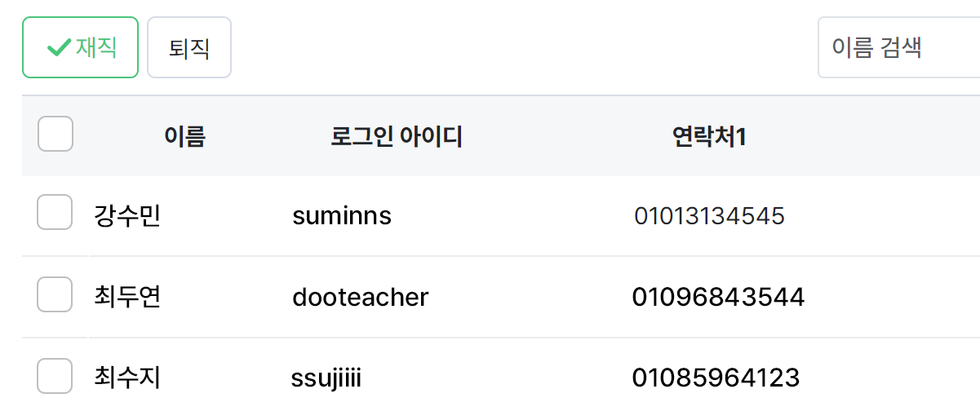Select the contact number 01085964123

pos(716,378)
